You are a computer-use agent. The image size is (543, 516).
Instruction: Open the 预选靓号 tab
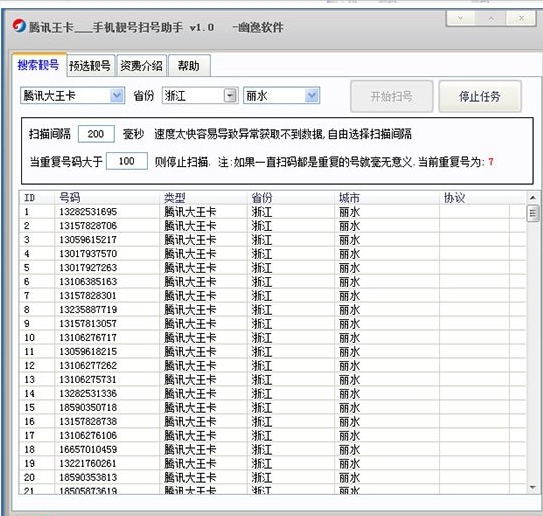[90, 65]
